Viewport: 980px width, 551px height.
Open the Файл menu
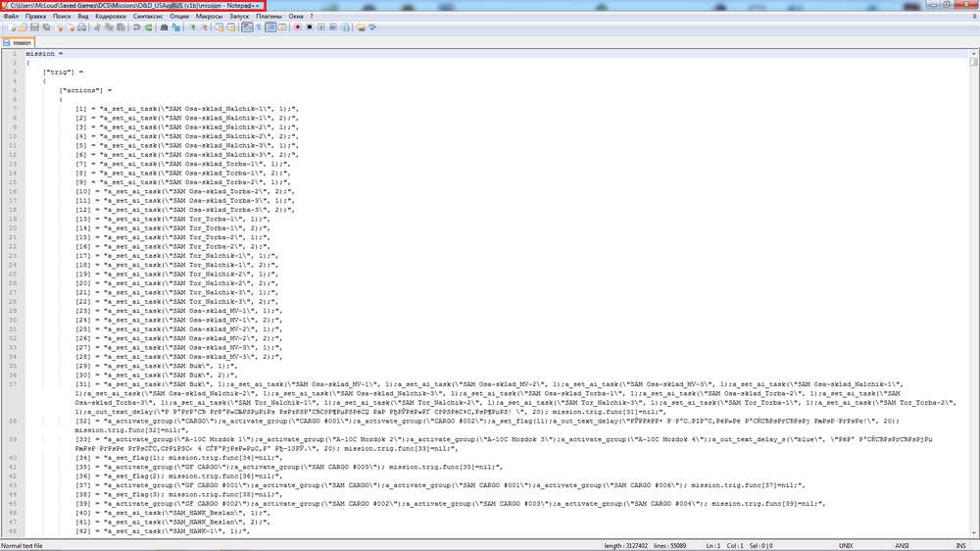[x=11, y=17]
